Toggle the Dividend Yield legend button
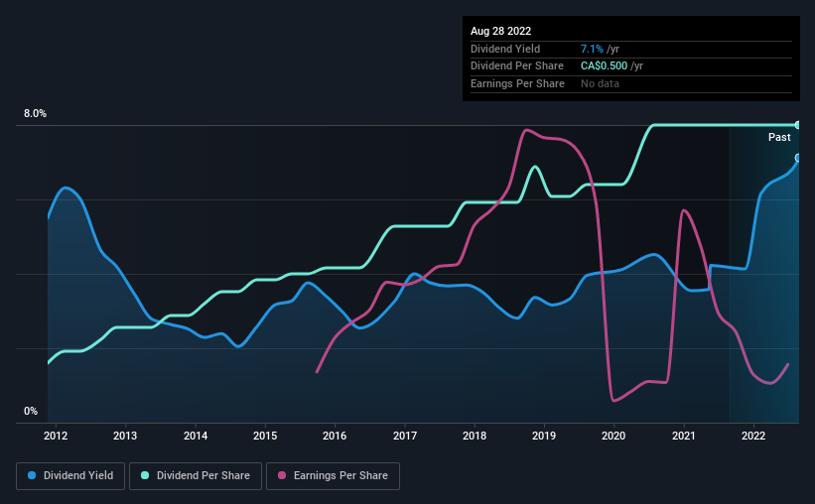Image resolution: width=815 pixels, height=504 pixels. pyautogui.click(x=70, y=476)
